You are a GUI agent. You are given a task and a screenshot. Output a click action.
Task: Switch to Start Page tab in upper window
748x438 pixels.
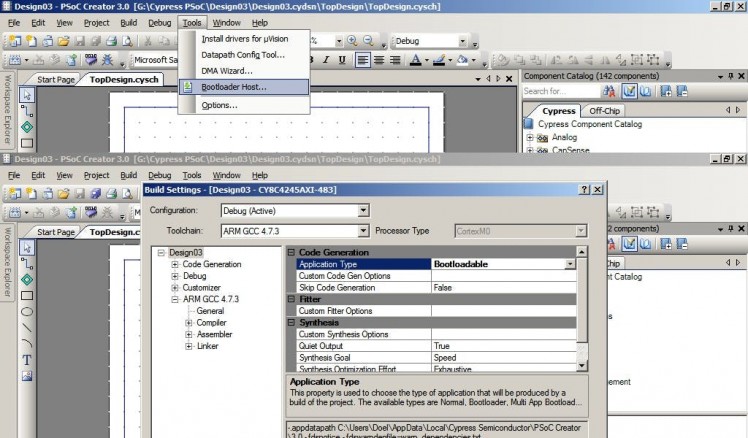[55, 80]
